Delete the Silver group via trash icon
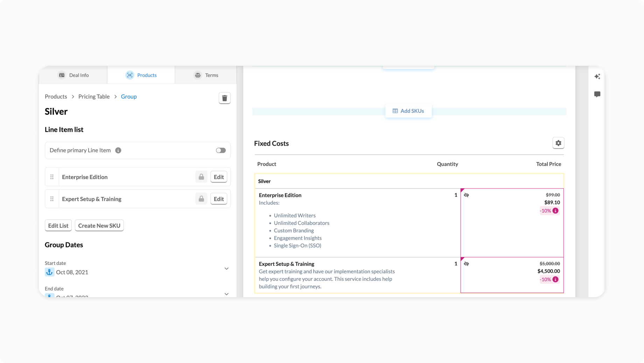Image resolution: width=644 pixels, height=363 pixels. [225, 98]
